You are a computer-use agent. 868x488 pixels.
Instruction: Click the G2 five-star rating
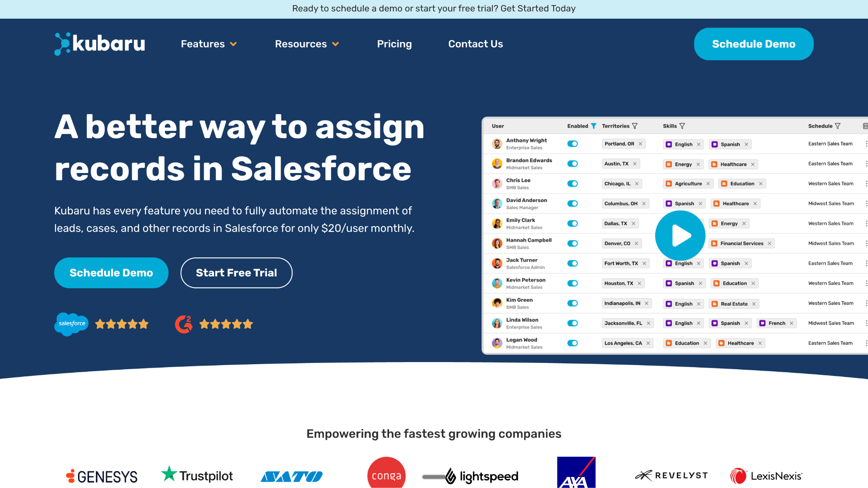226,324
